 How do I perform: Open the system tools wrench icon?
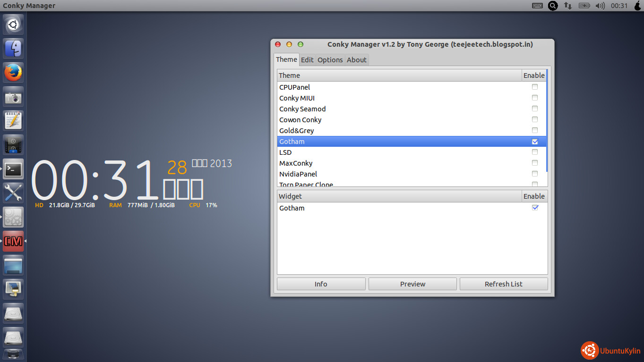pos(13,193)
